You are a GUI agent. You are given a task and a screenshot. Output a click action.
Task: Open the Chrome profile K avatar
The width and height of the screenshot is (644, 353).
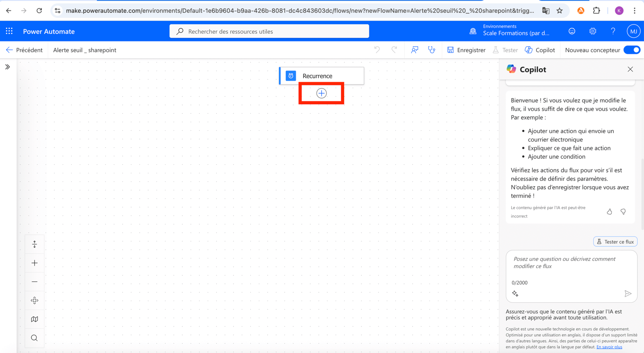[x=619, y=11]
